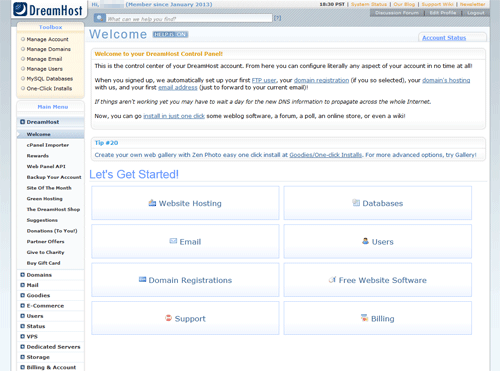Click the Databases tile label
The image size is (500, 371).
(383, 203)
